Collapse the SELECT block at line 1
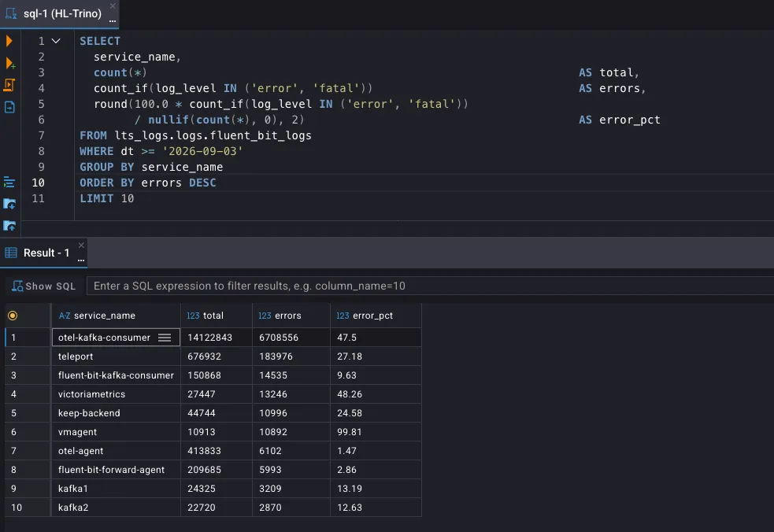The height and width of the screenshot is (532, 774). 56,41
